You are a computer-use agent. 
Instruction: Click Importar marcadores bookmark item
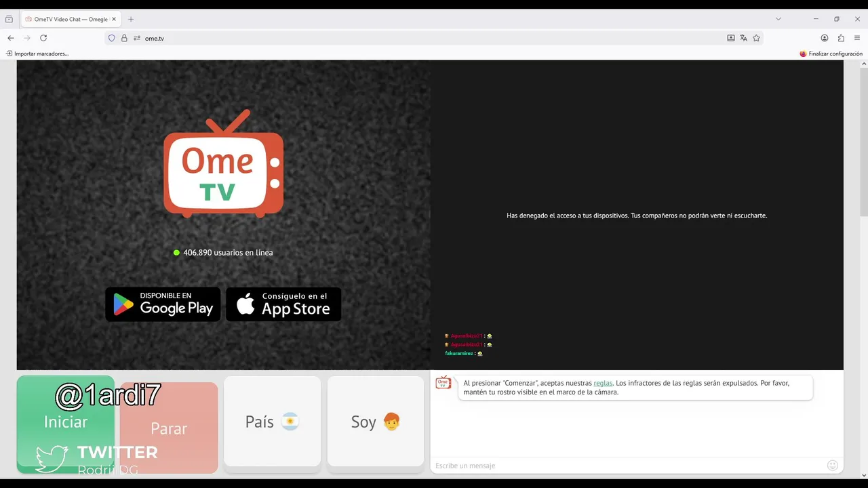37,54
